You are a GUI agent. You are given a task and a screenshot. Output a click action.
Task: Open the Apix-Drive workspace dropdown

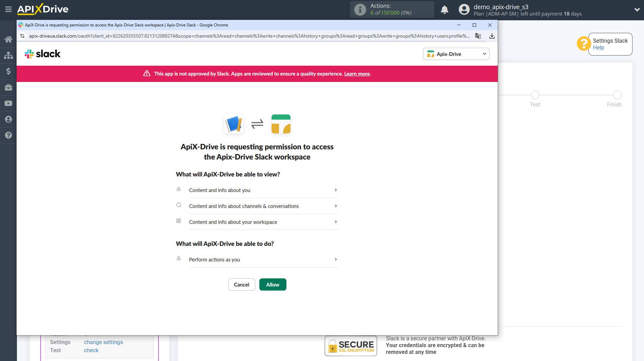[456, 54]
